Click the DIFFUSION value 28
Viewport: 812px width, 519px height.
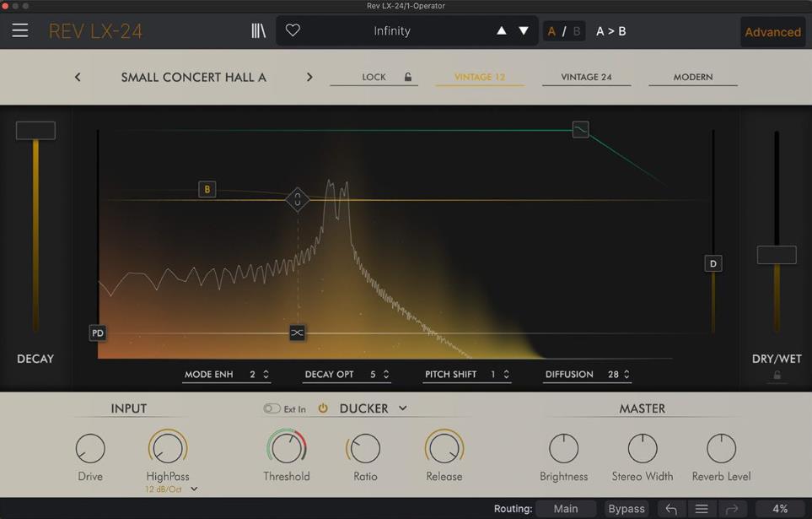click(613, 375)
